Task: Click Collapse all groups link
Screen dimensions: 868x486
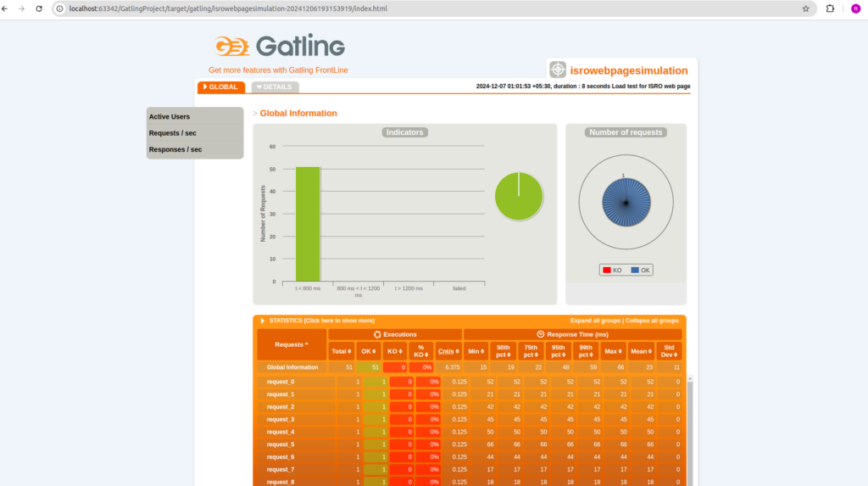Action: 652,321
